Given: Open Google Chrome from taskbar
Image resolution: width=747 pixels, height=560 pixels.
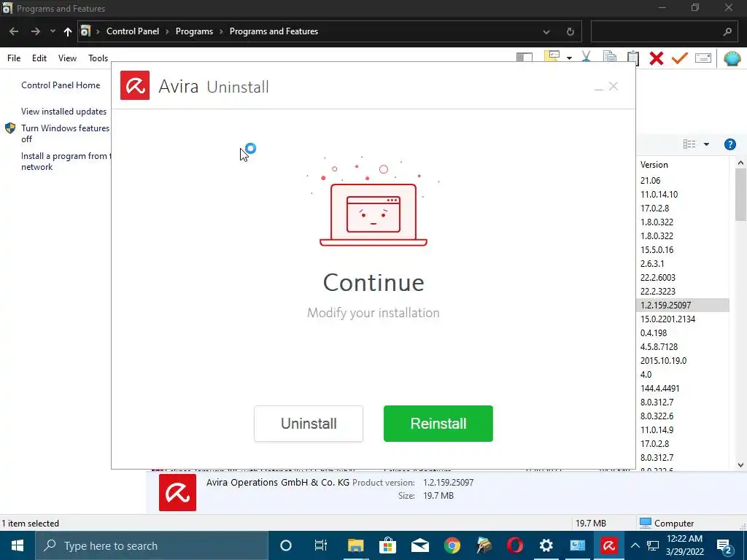Looking at the screenshot, I should [452, 545].
